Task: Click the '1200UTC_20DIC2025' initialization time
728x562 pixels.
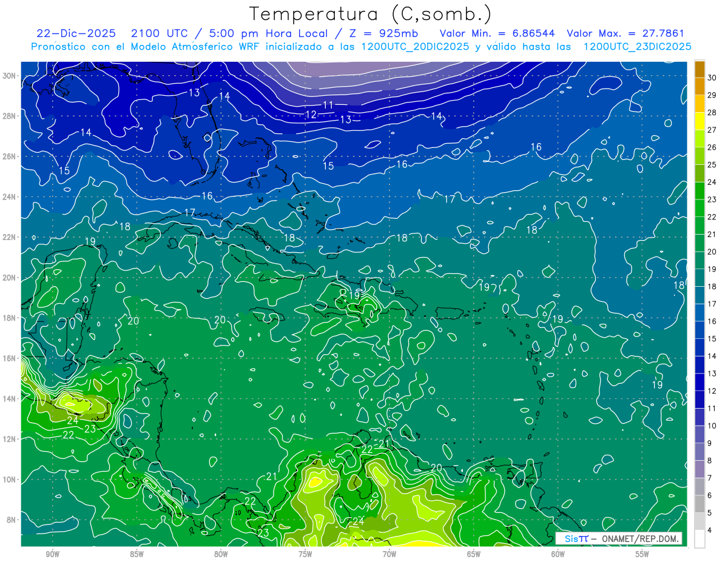Action: 414,46
